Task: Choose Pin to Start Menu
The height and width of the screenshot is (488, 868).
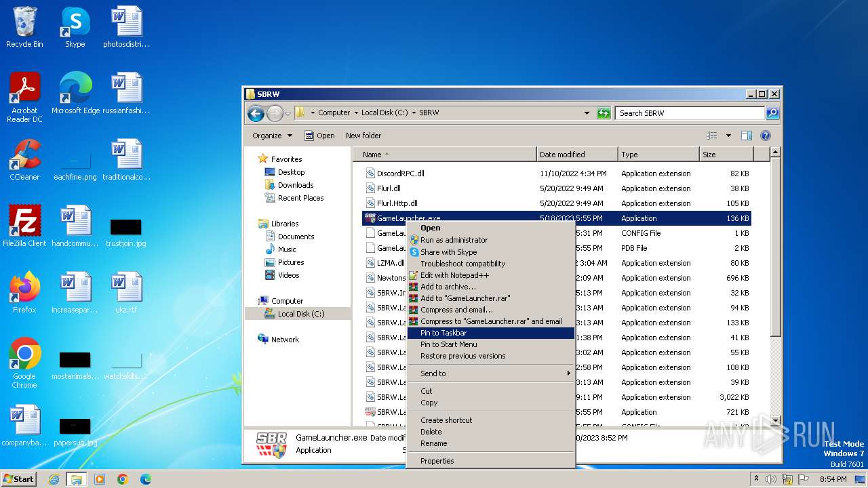Action: tap(490, 344)
